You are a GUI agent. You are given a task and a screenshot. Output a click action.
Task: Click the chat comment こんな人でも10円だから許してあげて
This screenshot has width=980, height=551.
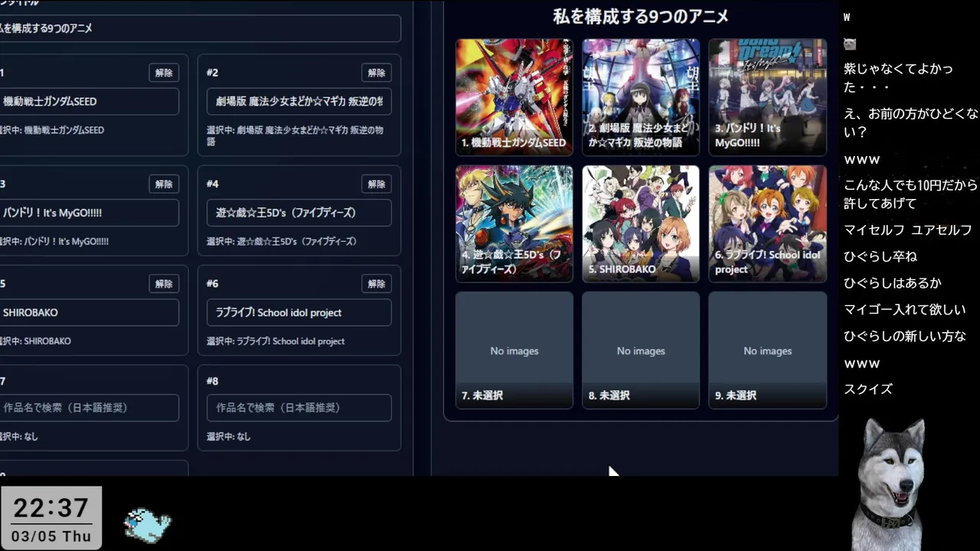coord(911,194)
